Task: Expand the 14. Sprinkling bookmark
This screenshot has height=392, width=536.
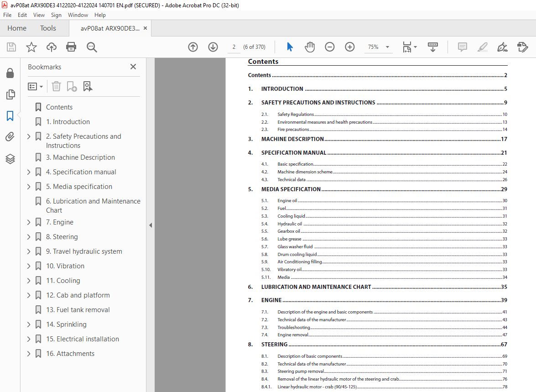Action: [x=29, y=324]
